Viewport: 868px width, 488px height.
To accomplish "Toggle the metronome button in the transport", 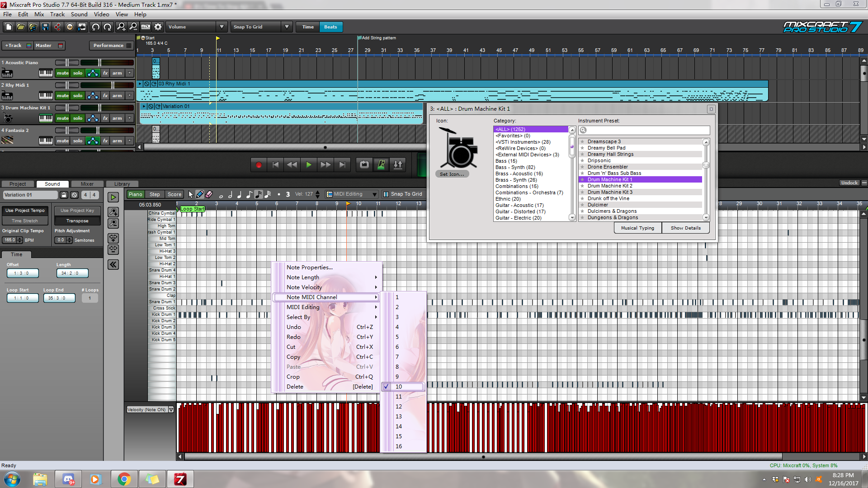I will coord(381,165).
